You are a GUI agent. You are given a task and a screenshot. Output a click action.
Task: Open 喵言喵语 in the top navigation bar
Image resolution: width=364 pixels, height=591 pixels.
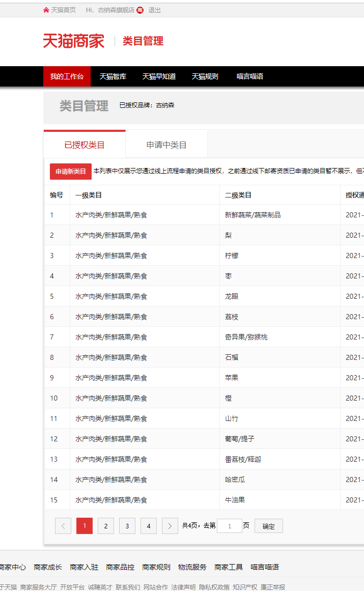point(250,76)
